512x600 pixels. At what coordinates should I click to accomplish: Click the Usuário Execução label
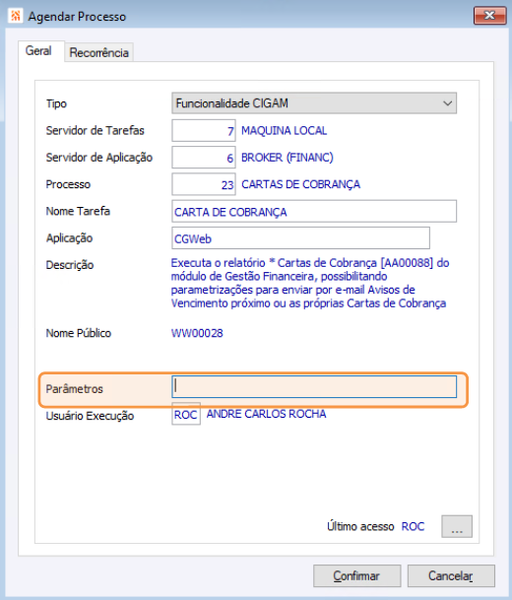point(90,416)
